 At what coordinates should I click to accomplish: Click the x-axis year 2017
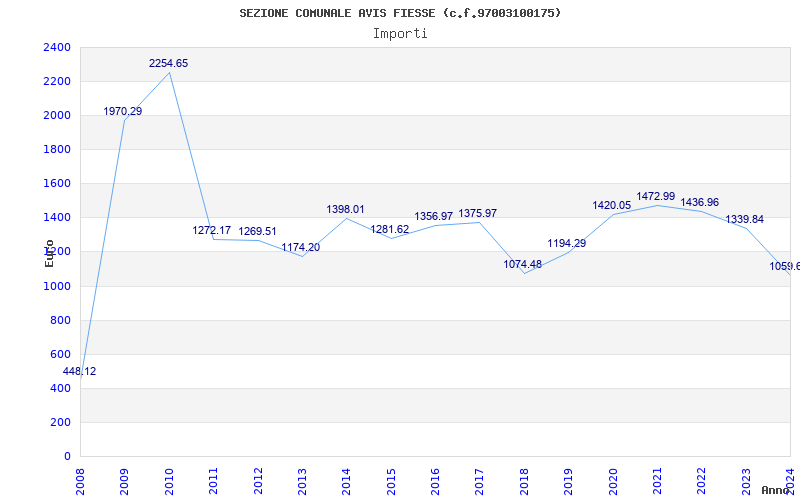479,481
